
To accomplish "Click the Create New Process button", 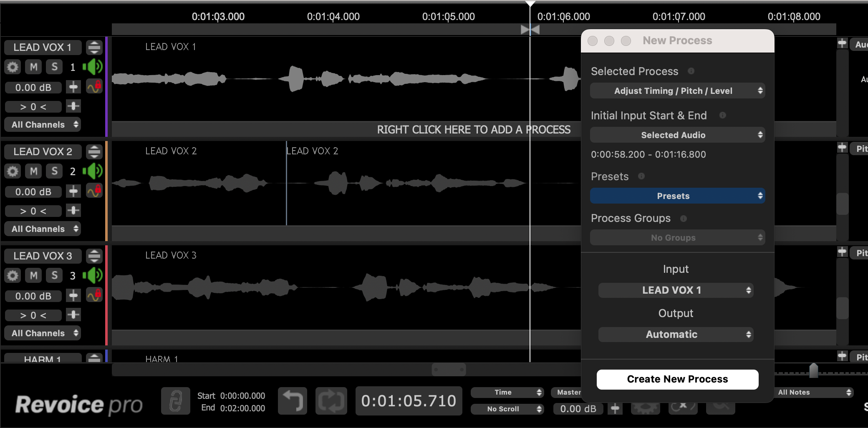I will click(677, 379).
